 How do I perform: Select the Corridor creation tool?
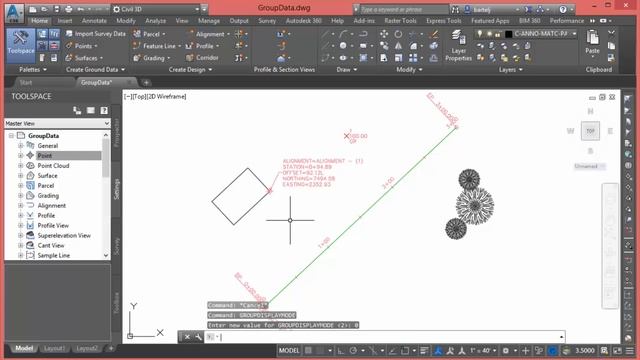pos(202,58)
